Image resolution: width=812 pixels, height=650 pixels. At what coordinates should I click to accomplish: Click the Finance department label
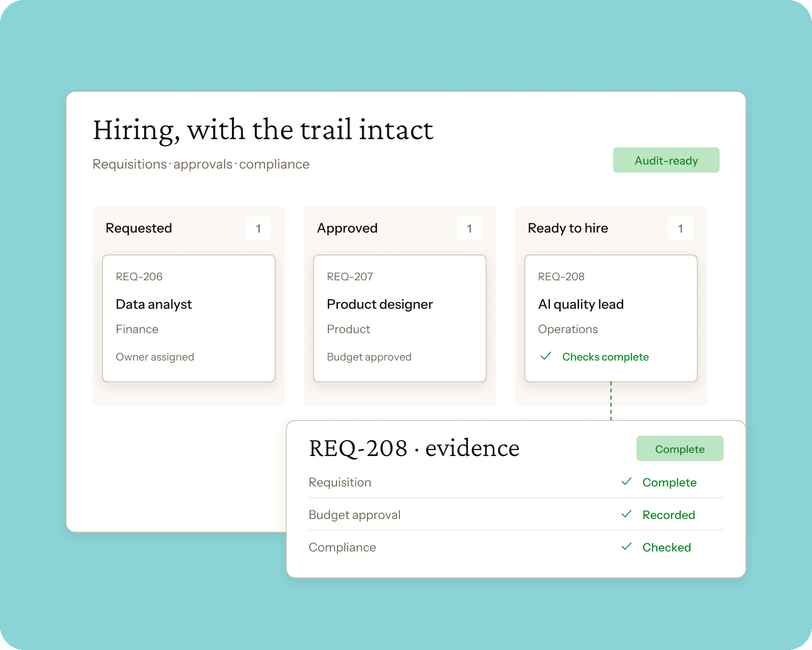(x=137, y=329)
